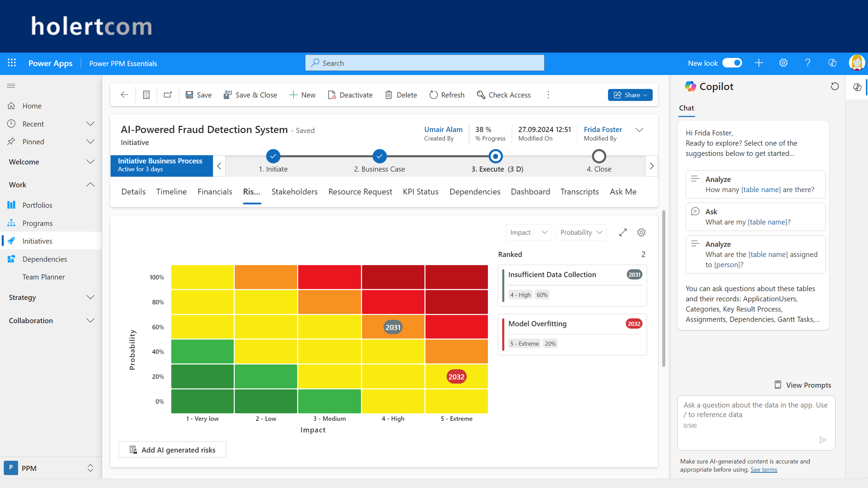
Task: Open View Prompts in Copilot
Action: coord(803,385)
